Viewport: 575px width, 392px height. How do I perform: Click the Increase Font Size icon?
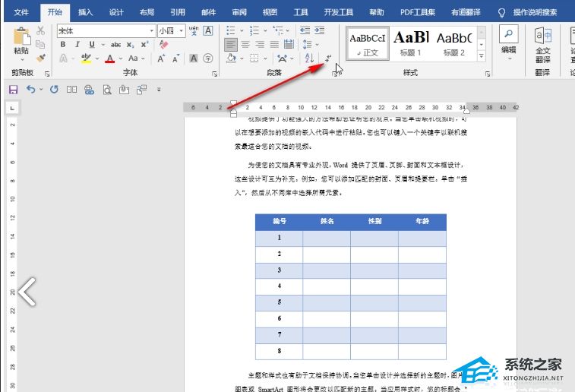tap(161, 58)
